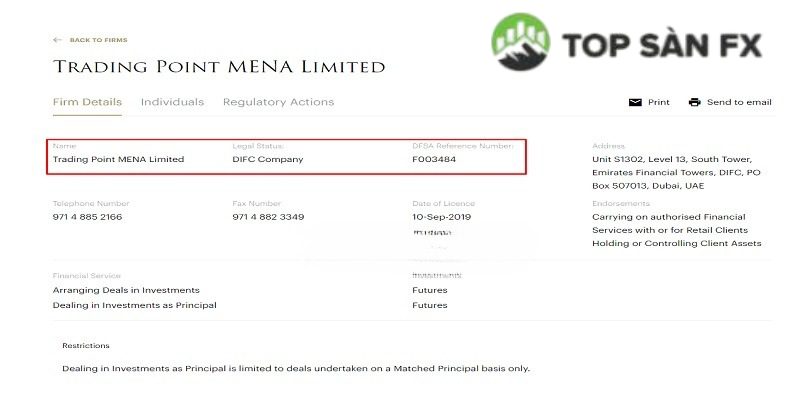Click the Restrictions section label
The width and height of the screenshot is (800, 400).
click(85, 345)
